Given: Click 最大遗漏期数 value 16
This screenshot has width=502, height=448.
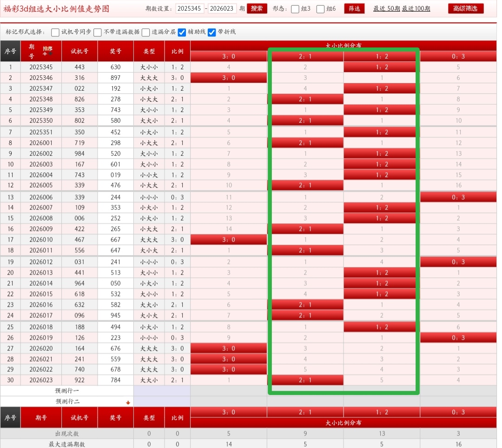Looking at the screenshot, I should (458, 444).
